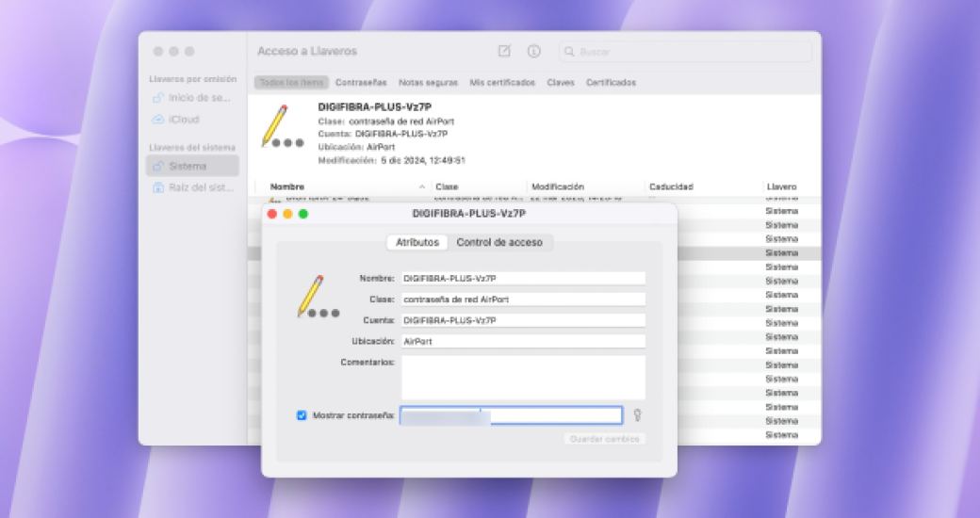Click the Clase field in the dialog
The width and height of the screenshot is (980, 518).
523,299
